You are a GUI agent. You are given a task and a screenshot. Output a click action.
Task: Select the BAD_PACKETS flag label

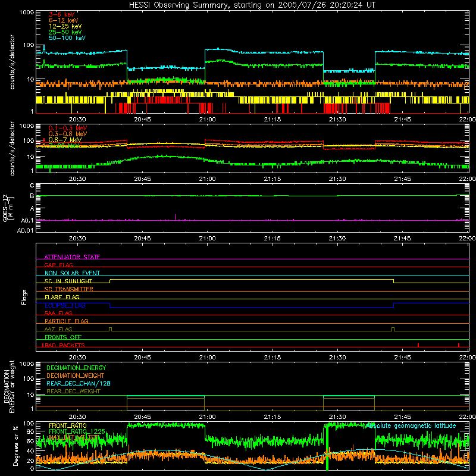pyautogui.click(x=64, y=345)
